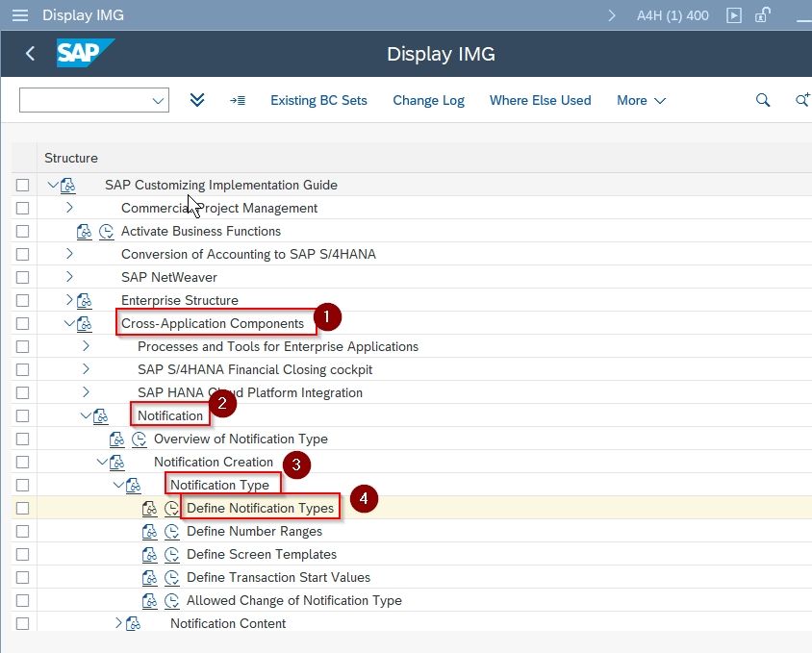Open the More menu
Viewport: 812px width, 653px height.
[641, 100]
